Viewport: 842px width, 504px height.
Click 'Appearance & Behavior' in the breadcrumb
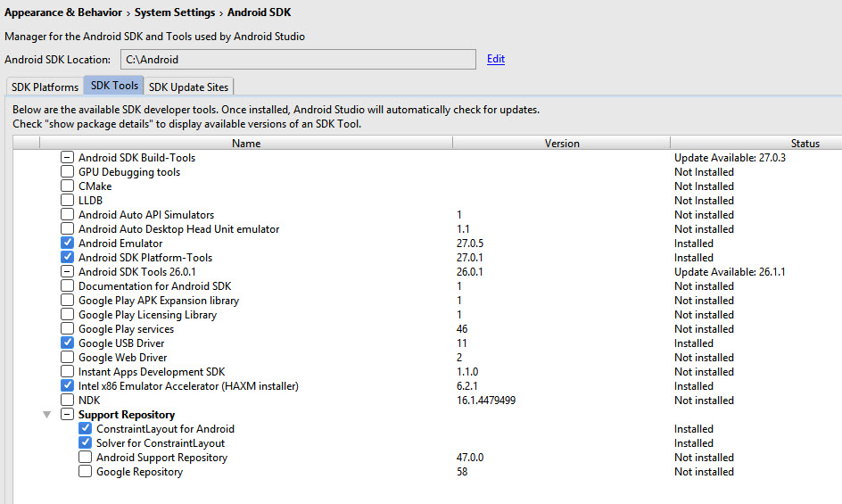63,12
